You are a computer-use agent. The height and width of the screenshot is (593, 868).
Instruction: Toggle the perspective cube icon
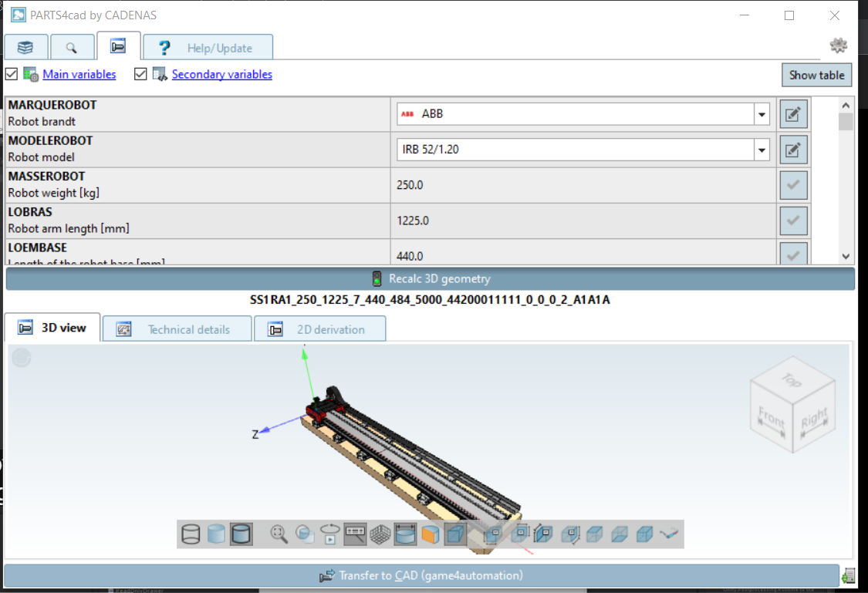pyautogui.click(x=455, y=534)
